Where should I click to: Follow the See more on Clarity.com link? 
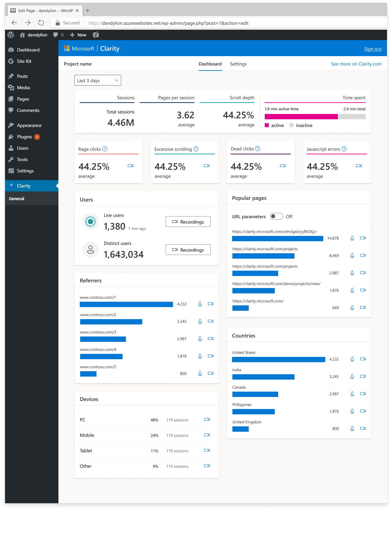(x=356, y=64)
